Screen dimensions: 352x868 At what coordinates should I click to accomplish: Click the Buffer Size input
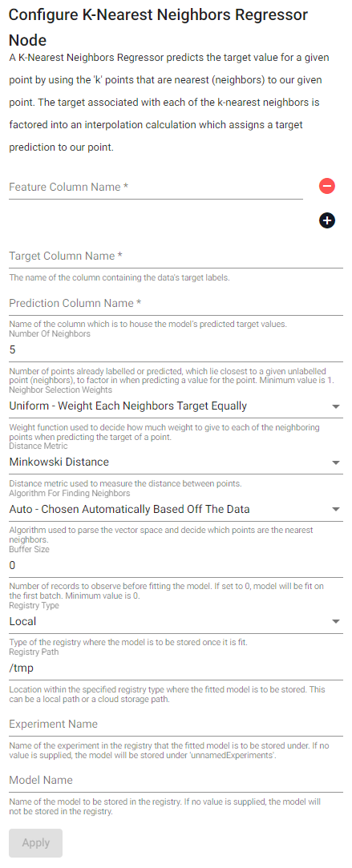click(x=176, y=566)
